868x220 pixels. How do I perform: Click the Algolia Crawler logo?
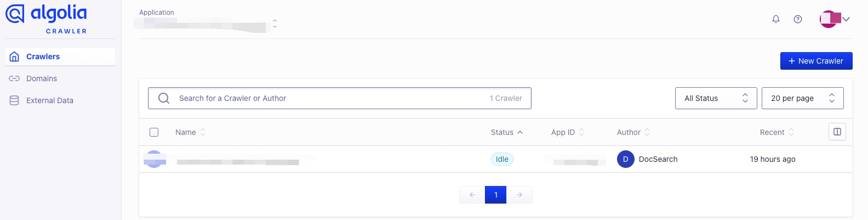[x=47, y=19]
